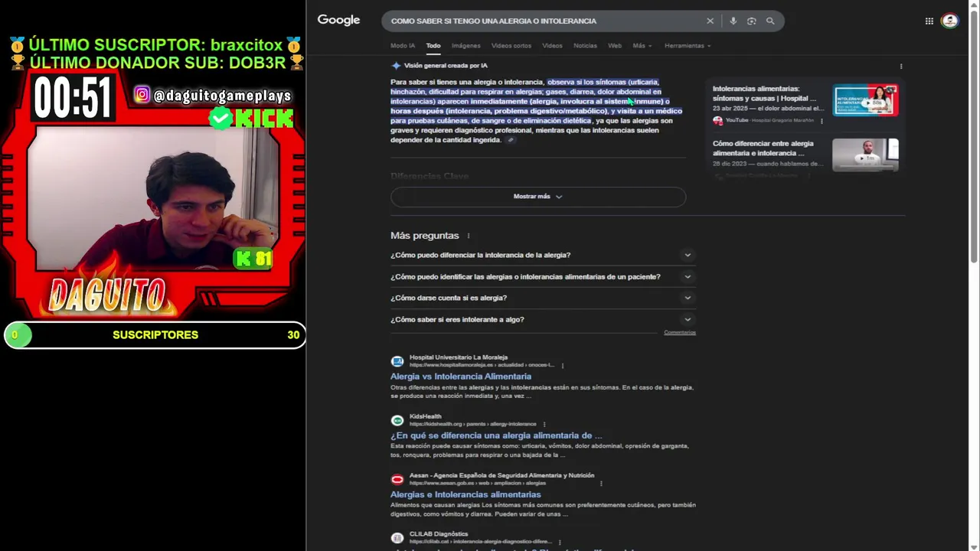This screenshot has height=551, width=980.
Task: Click the 'Más preguntas' heading
Action: point(424,236)
